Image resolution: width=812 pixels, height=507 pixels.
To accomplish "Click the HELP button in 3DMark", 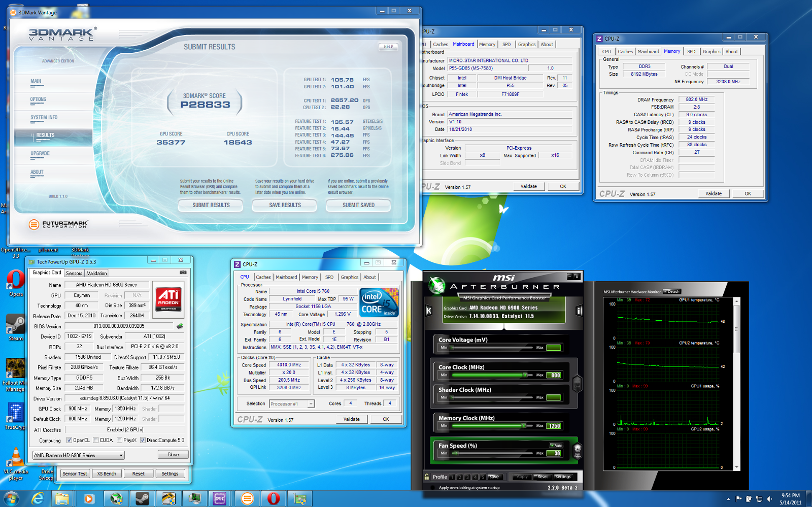I will [x=388, y=47].
